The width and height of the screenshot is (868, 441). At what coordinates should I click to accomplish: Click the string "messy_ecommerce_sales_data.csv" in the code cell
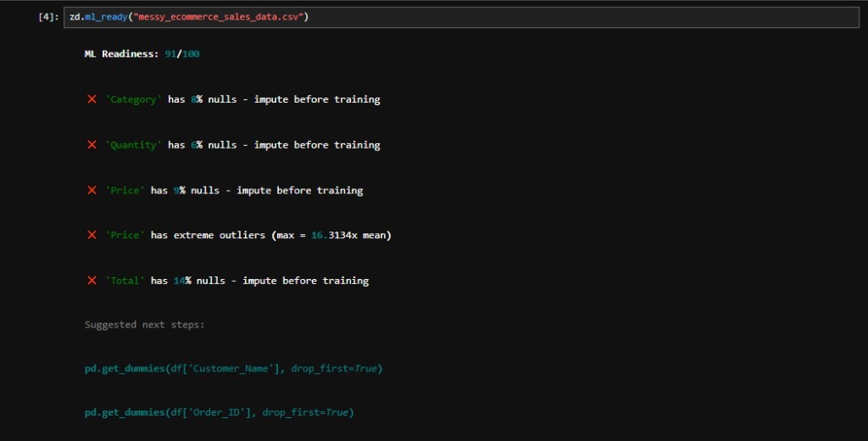pyautogui.click(x=218, y=17)
